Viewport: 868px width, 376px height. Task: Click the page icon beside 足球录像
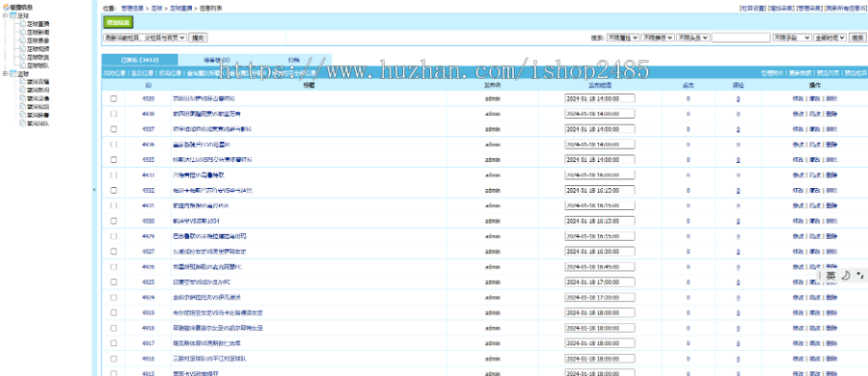[22, 40]
